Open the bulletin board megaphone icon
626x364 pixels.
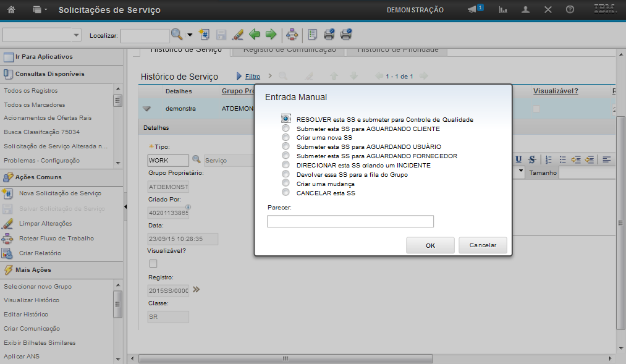tap(473, 10)
